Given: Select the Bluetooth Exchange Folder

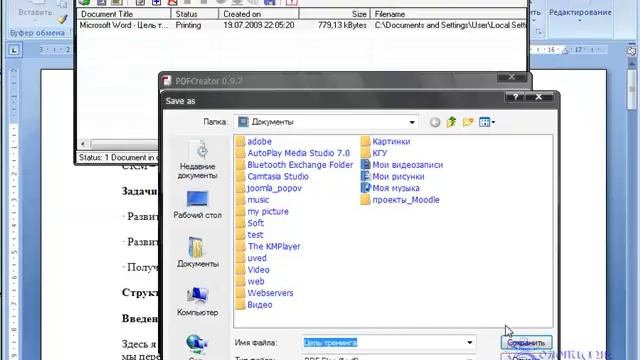Looking at the screenshot, I should point(295,165).
